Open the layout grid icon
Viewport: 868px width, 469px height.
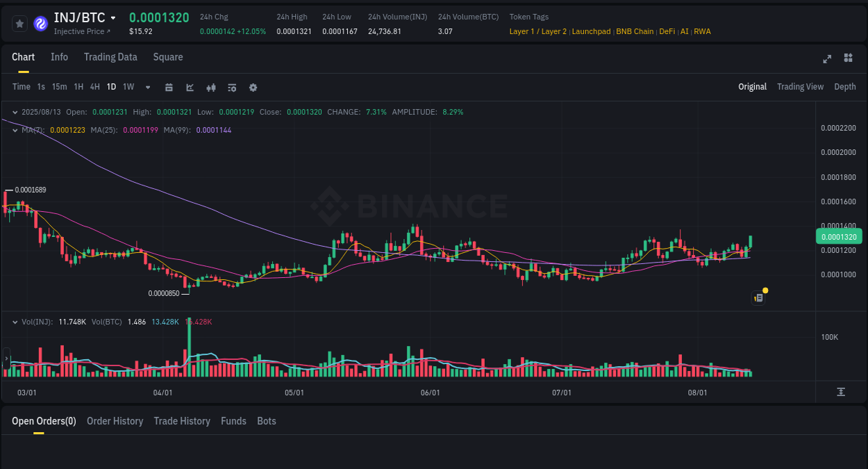click(848, 58)
